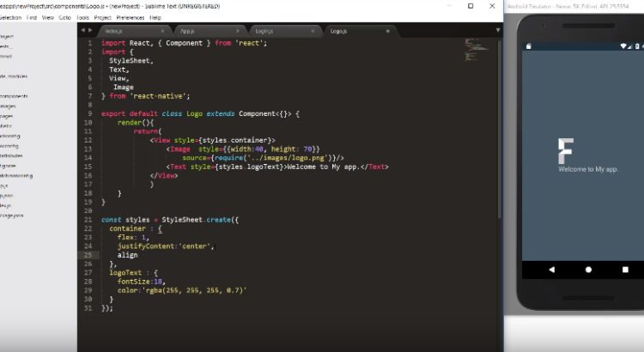The image size is (644, 352).
Task: Close the index.js tab
Action: 164,32
